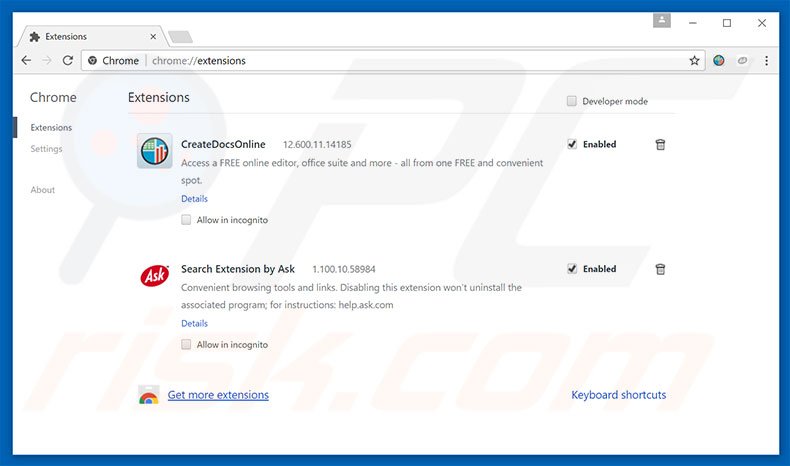
Task: Click the forward navigation arrow
Action: click(x=47, y=60)
